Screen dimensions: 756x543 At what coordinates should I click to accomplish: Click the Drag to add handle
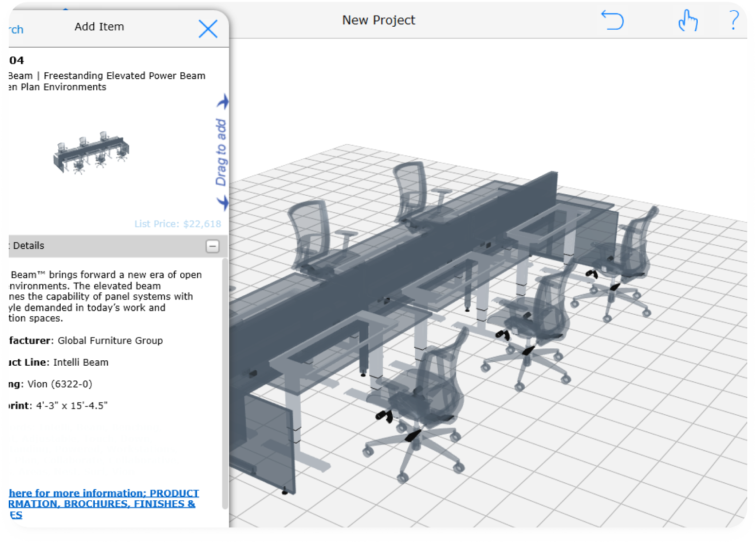pos(222,152)
